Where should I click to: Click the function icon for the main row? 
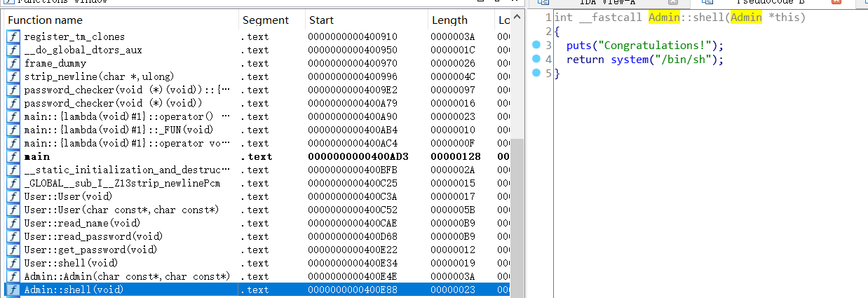13,156
